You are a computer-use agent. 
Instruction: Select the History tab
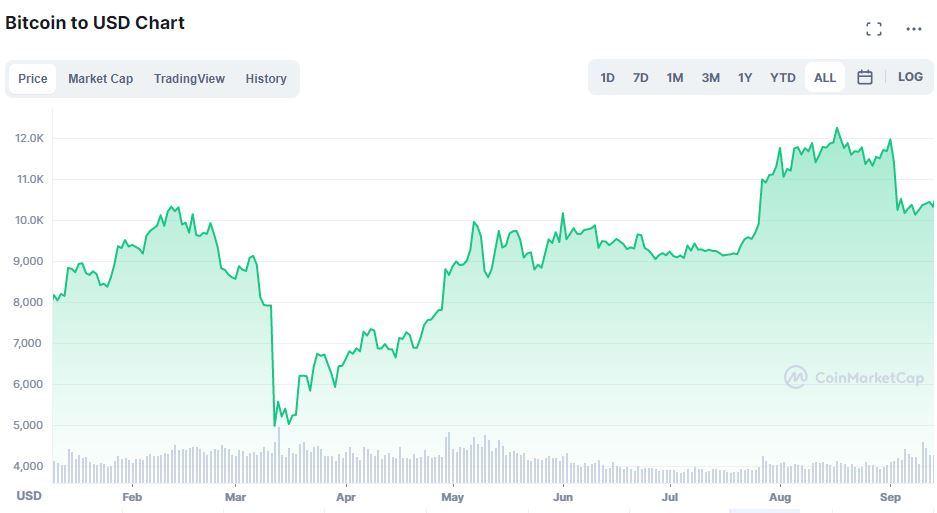pyautogui.click(x=266, y=79)
